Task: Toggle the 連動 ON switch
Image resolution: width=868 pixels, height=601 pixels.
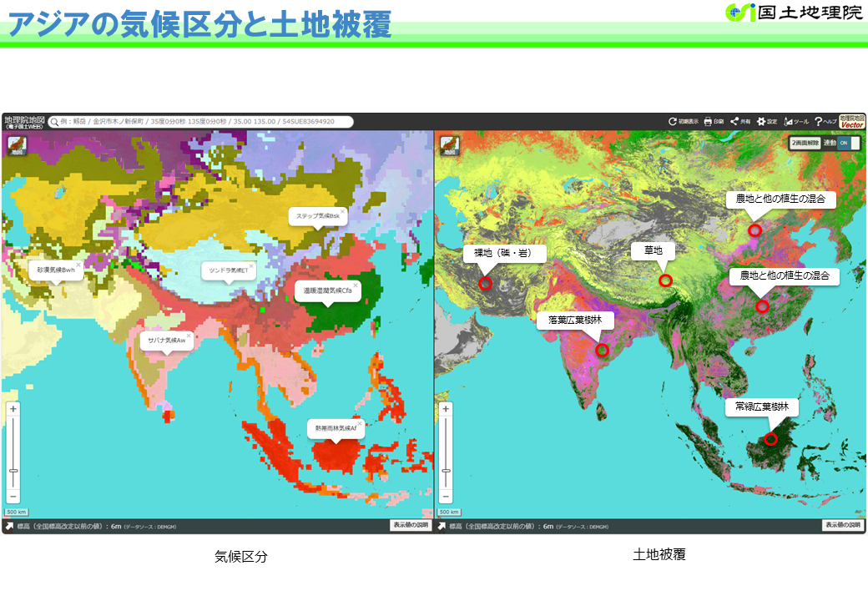Action: click(848, 143)
